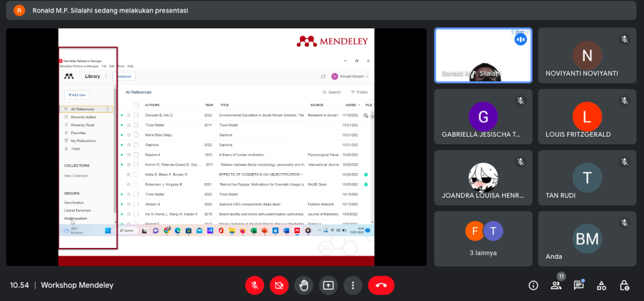644x301 pixels.
Task: Open the Gamification group
Action: 74,203
